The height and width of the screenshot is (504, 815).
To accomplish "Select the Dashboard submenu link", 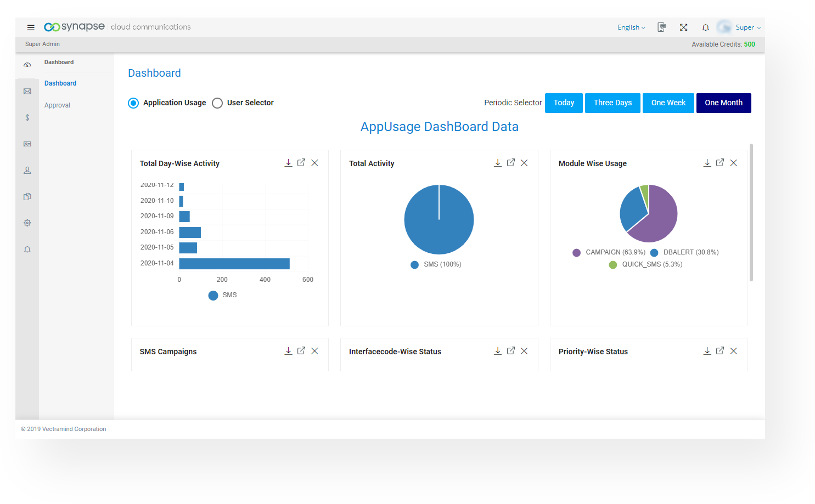I will [60, 83].
